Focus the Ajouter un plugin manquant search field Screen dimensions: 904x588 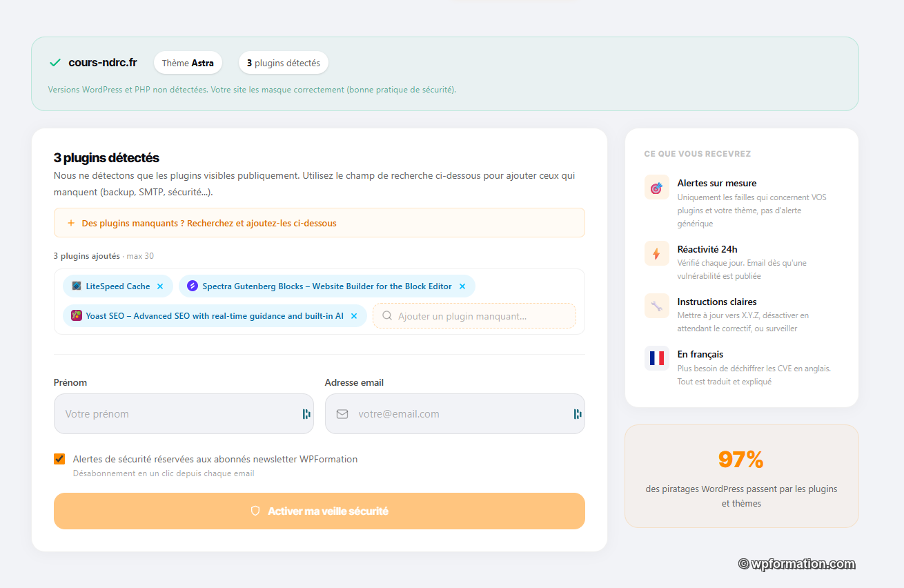pyautogui.click(x=474, y=316)
